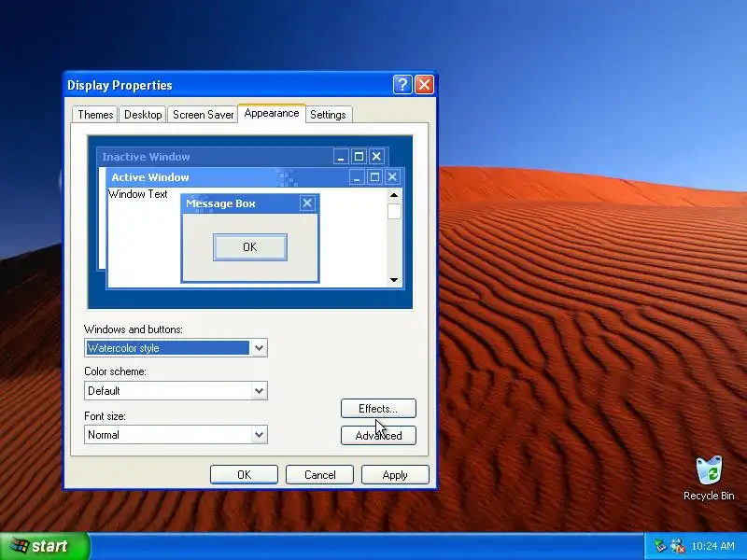Click the Windows Start button
This screenshot has height=560, width=747.
point(44,546)
